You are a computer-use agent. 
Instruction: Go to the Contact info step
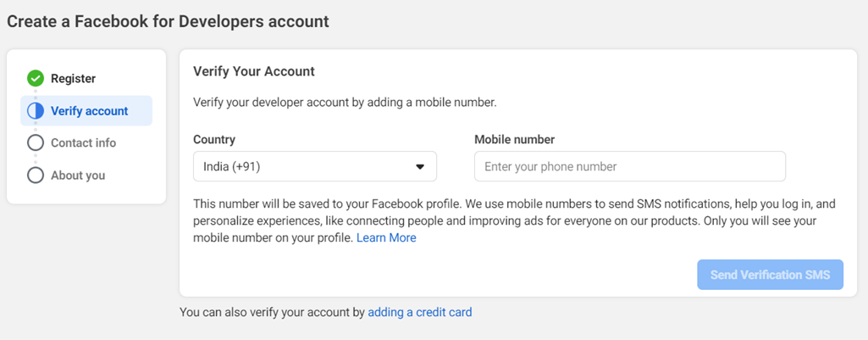83,143
